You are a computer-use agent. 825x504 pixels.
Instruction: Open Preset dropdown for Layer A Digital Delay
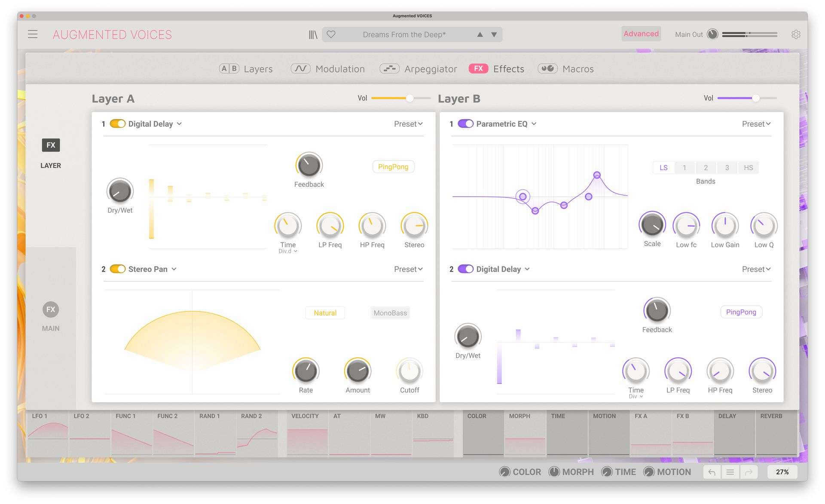pyautogui.click(x=408, y=124)
